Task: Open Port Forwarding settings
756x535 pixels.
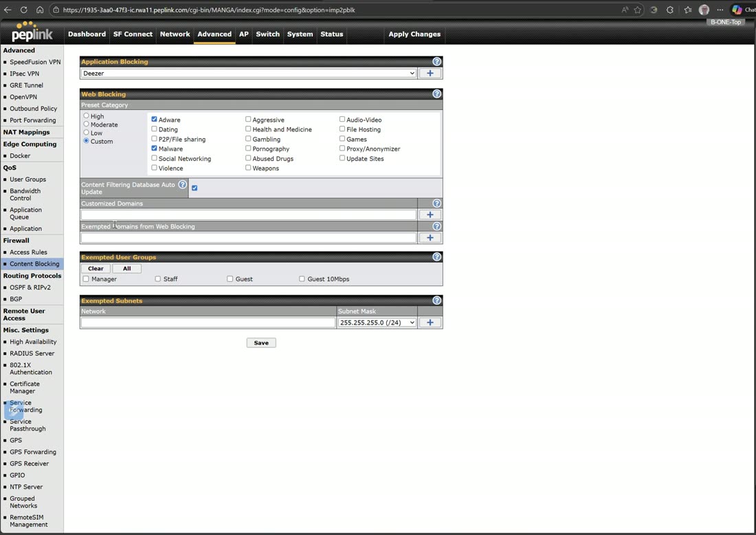Action: click(x=33, y=120)
